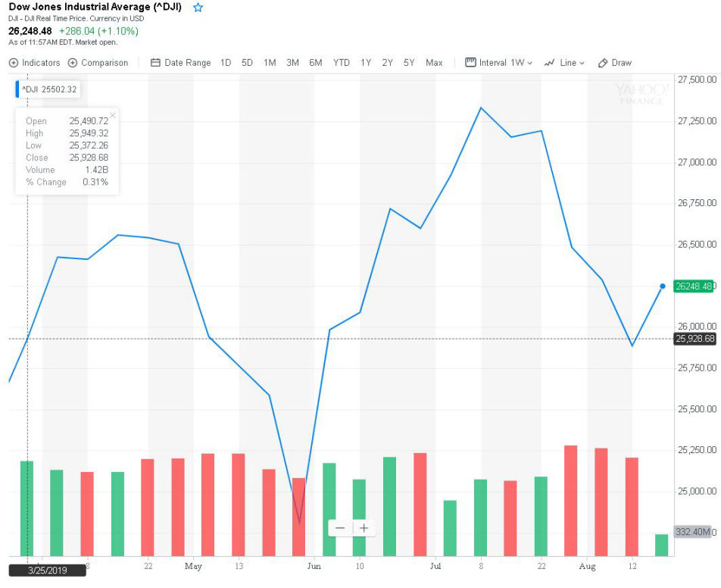
Task: Click the Dow Jones Industrial Average title
Action: click(x=95, y=7)
